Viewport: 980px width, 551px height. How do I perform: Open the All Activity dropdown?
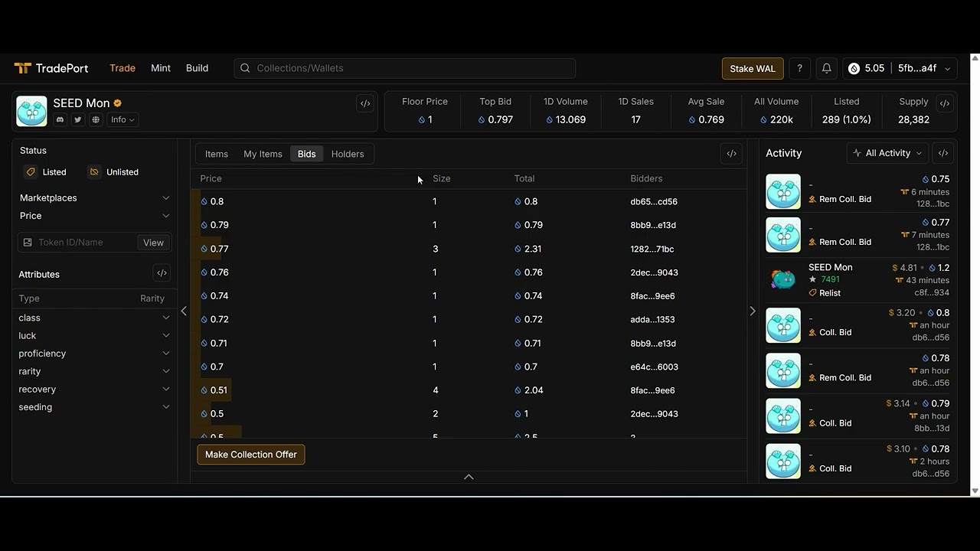887,153
